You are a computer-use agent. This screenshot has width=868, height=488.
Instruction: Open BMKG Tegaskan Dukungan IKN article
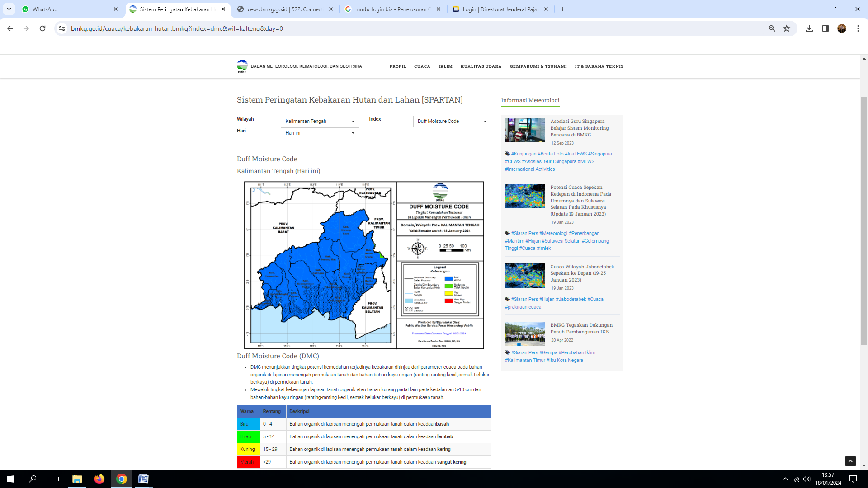coord(581,328)
